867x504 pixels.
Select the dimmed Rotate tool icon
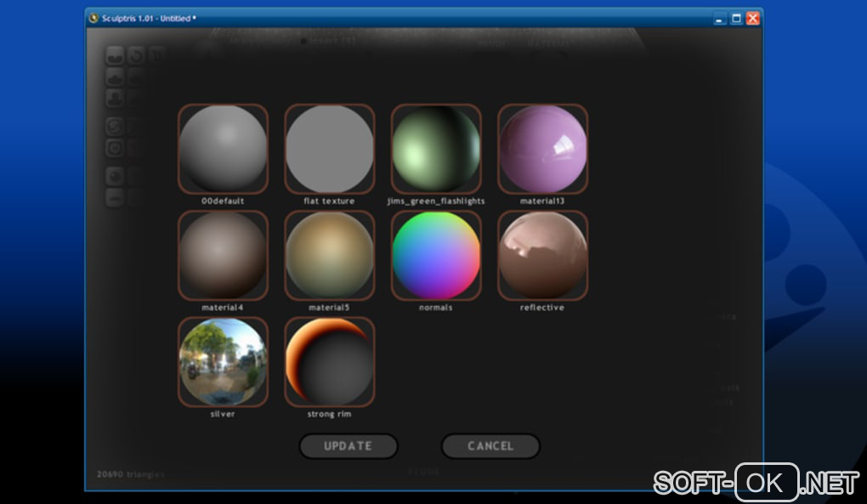pyautogui.click(x=136, y=55)
